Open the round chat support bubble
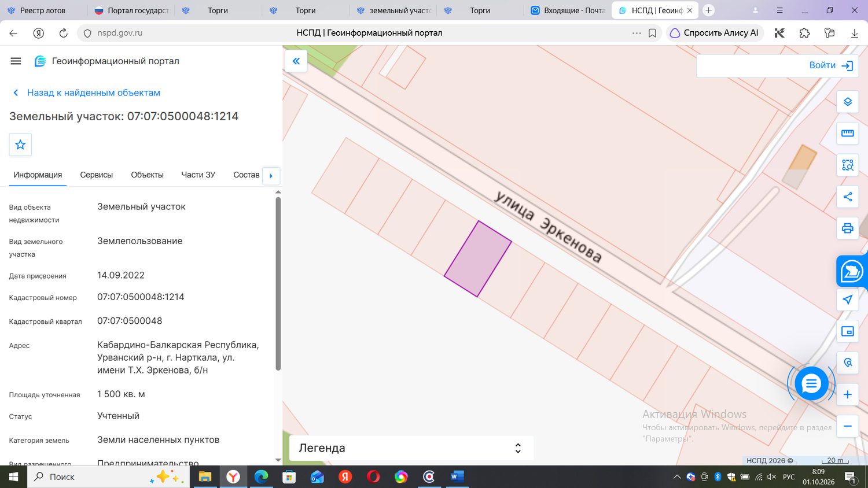The width and height of the screenshot is (868, 488). pos(811,383)
